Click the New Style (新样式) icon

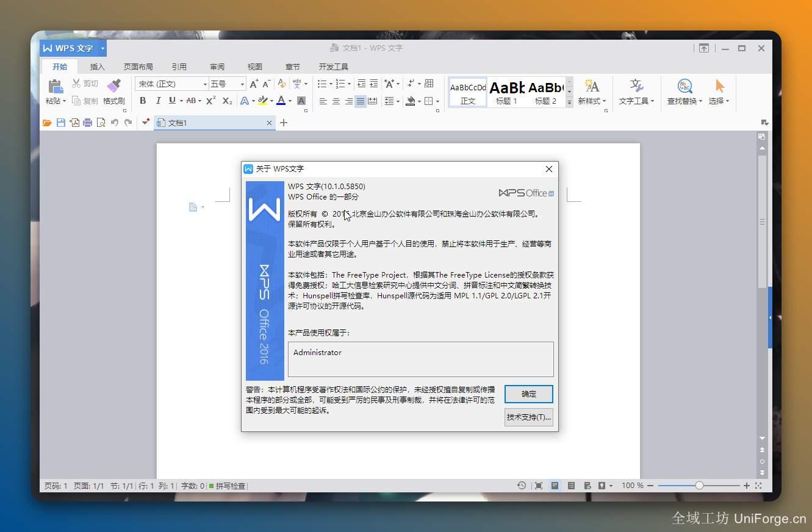pyautogui.click(x=591, y=85)
